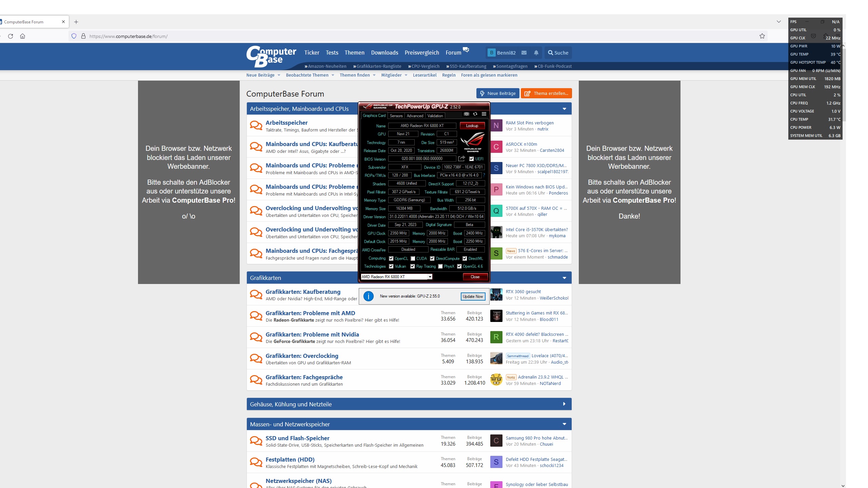Toggle the UEFI checkbox

(x=471, y=159)
